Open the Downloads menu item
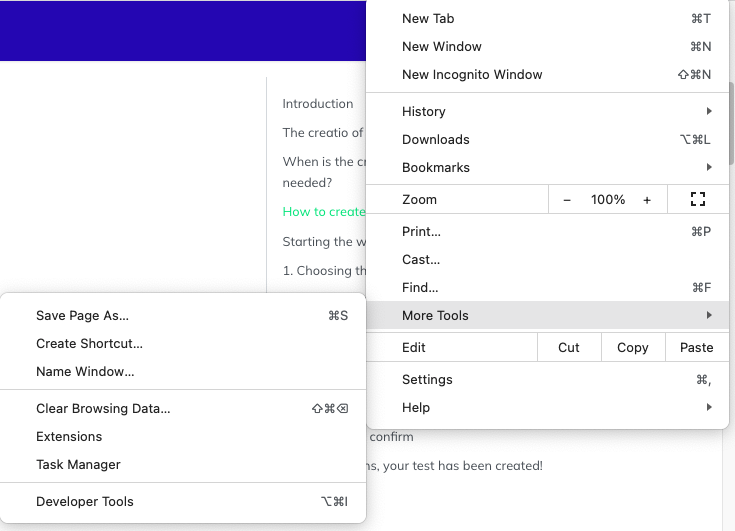The width and height of the screenshot is (735, 531). point(436,139)
